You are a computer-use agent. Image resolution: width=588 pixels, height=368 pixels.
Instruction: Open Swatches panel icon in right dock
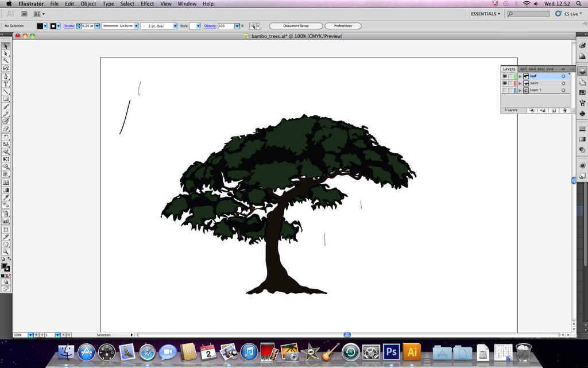pos(582,92)
